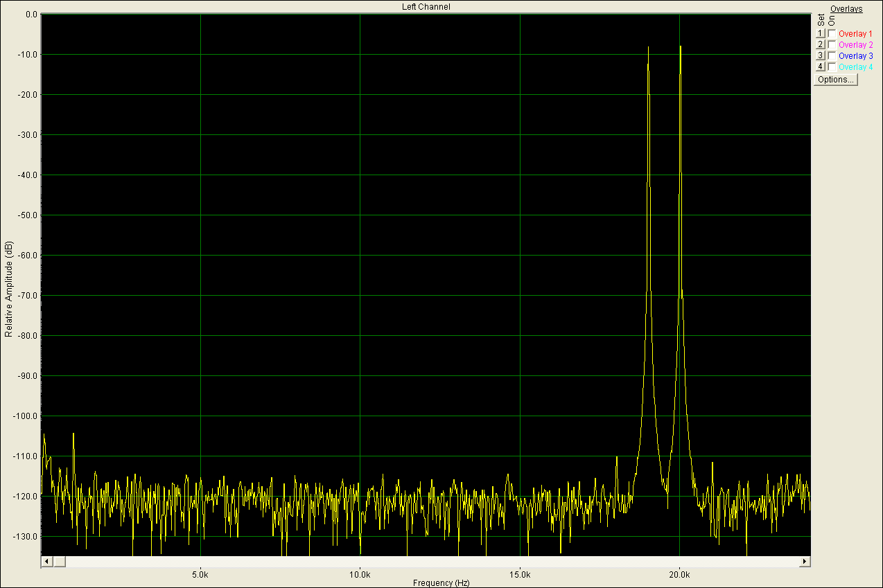Click the cyan Overlay 4 label

pos(855,67)
